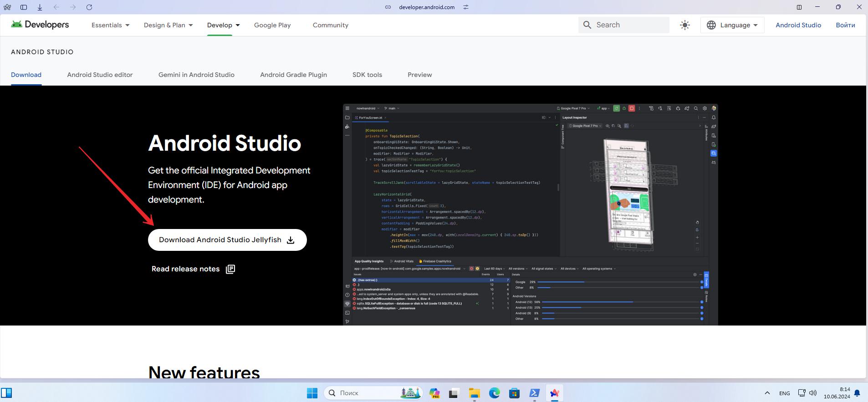Open Task View from taskbar
This screenshot has width=868, height=402.
tap(454, 393)
